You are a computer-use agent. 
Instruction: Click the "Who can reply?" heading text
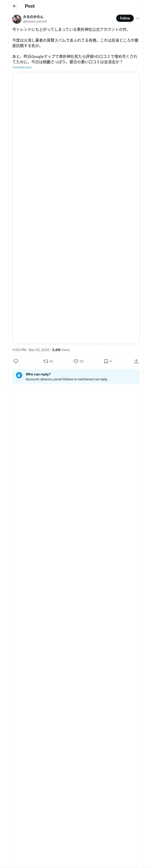click(x=38, y=374)
